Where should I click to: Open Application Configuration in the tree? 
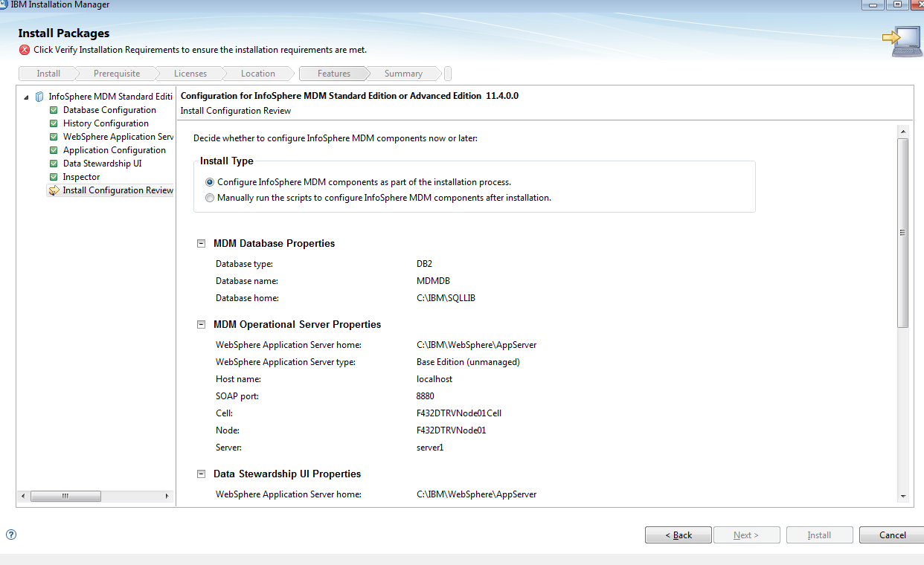pos(115,150)
